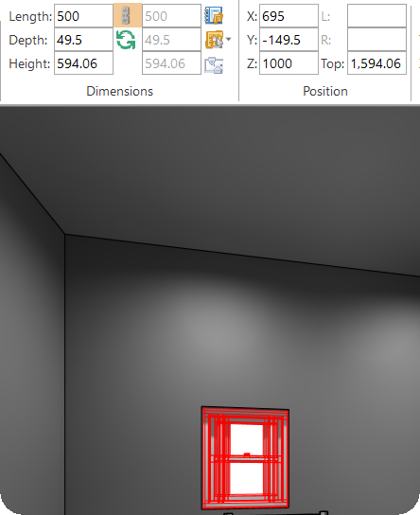Expand the dropdown arrow beside ruler icon
Screen dimensions: 420x515
click(x=229, y=40)
